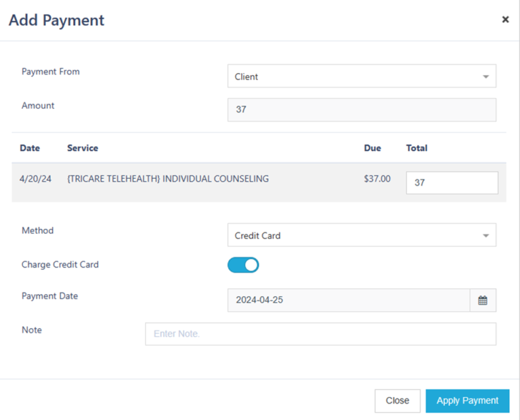520x420 pixels.
Task: Click the $37.00 due amount
Action: (x=377, y=180)
